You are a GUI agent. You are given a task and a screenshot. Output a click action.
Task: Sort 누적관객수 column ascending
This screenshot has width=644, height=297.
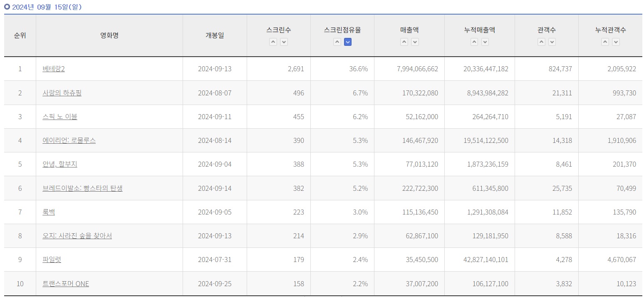click(x=605, y=42)
